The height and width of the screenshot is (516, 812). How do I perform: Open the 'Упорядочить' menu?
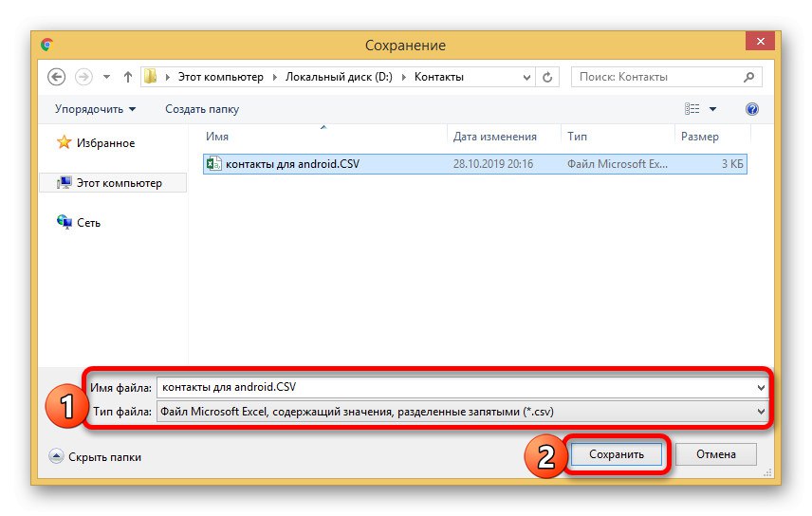coord(95,109)
